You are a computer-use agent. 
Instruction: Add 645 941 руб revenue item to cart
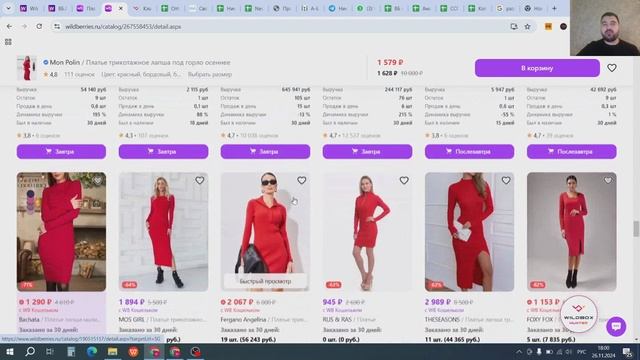pyautogui.click(x=265, y=151)
